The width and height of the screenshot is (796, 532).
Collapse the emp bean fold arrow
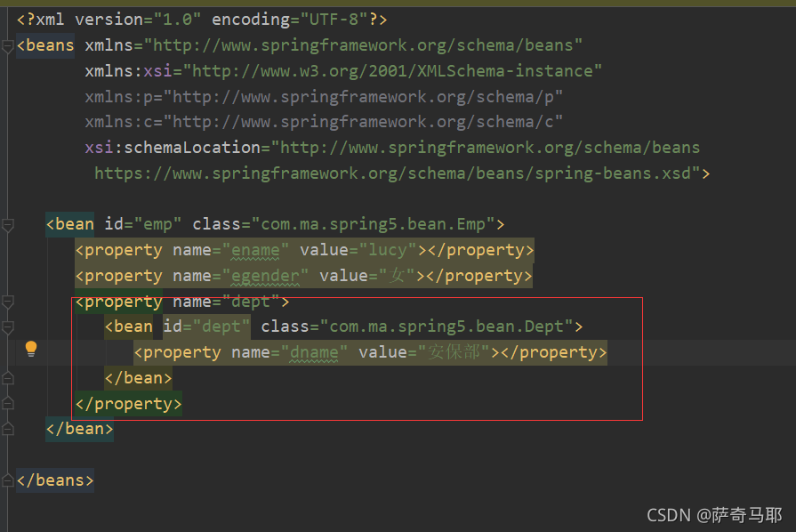(x=8, y=224)
